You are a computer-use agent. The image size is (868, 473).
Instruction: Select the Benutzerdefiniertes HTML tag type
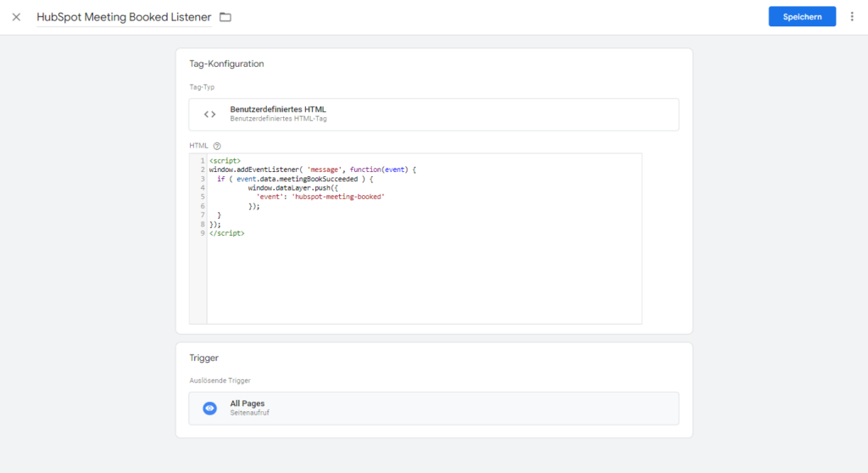click(433, 114)
